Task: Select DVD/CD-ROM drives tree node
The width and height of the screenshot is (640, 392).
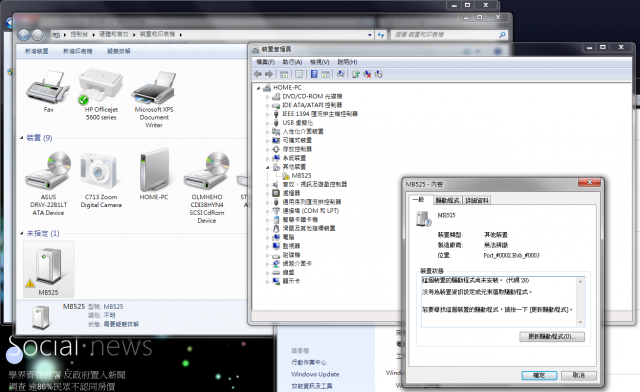Action: click(x=312, y=96)
